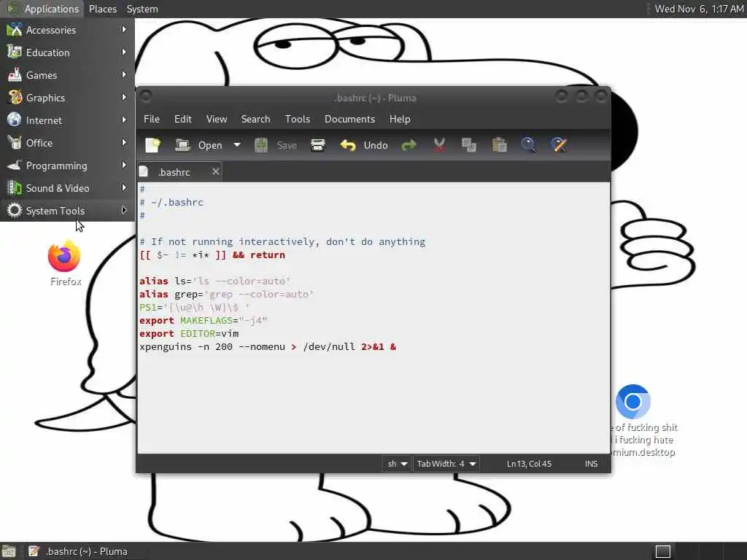This screenshot has height=560, width=747.
Task: Open Find with magnifier icon
Action: coord(528,145)
